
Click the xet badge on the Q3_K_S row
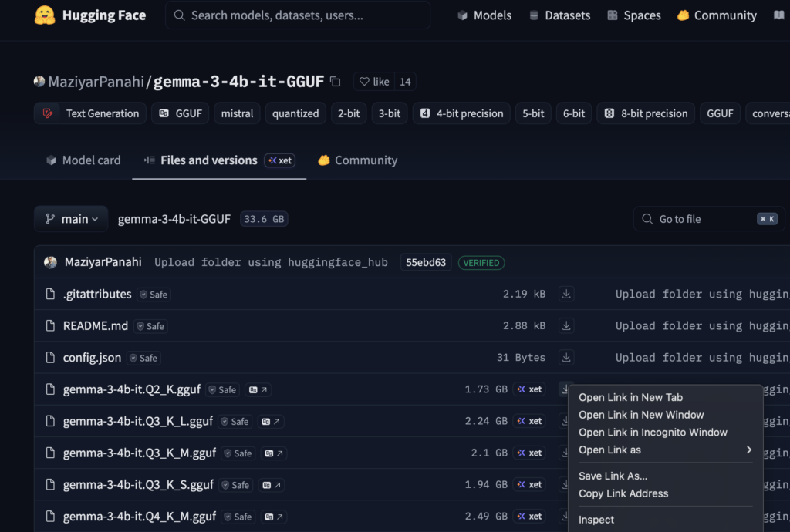(529, 485)
